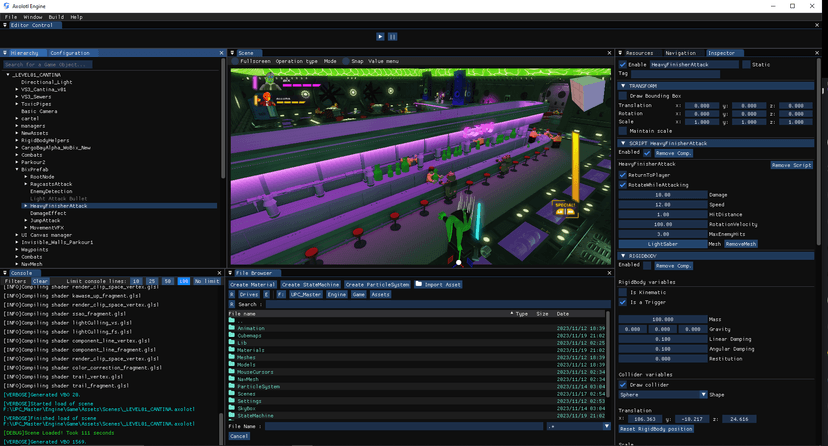Start the game with the Play button
828x446 pixels.
coord(380,36)
